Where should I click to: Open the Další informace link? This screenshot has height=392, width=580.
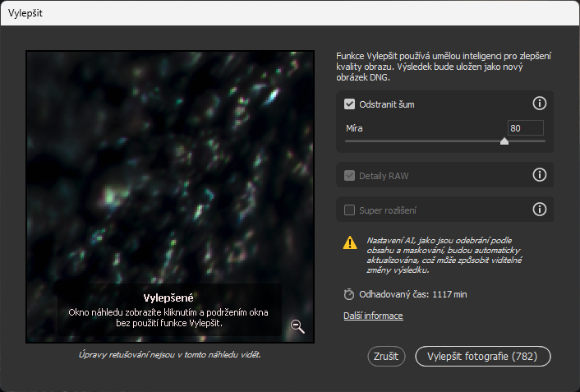click(x=373, y=316)
